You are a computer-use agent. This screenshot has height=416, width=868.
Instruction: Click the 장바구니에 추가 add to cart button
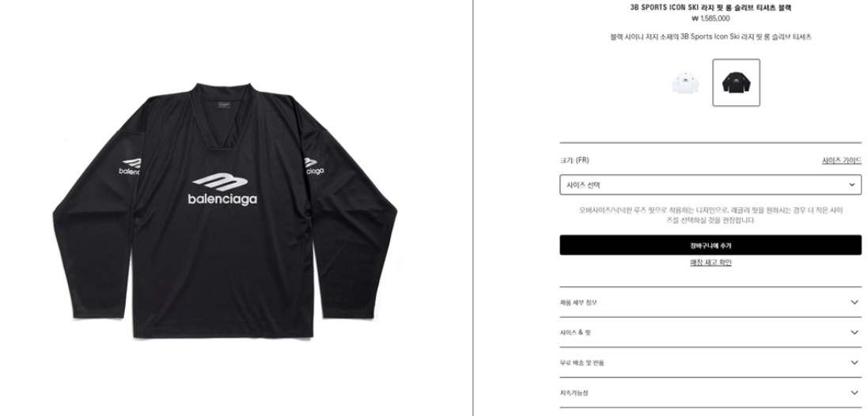tap(711, 245)
